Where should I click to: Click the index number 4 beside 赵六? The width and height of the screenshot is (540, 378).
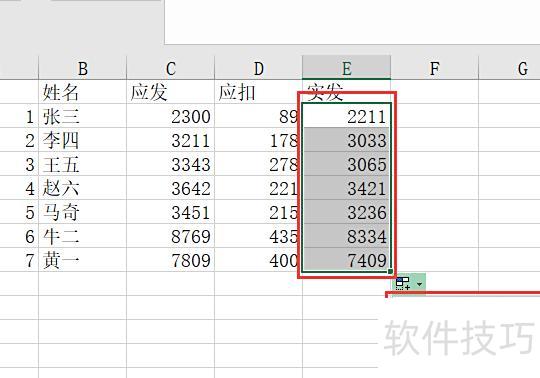(30, 189)
